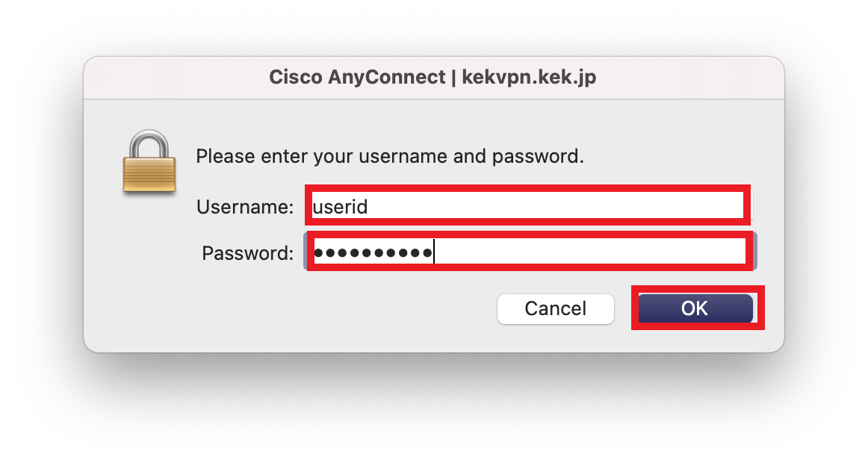Focus the Password input field
Viewport: 868px width, 463px height.
(x=527, y=252)
